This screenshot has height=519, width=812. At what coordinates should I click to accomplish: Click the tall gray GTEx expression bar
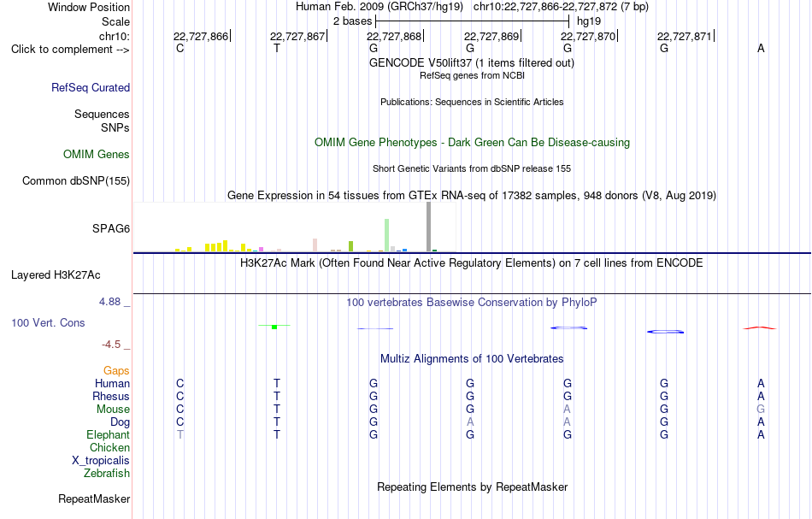pos(428,227)
